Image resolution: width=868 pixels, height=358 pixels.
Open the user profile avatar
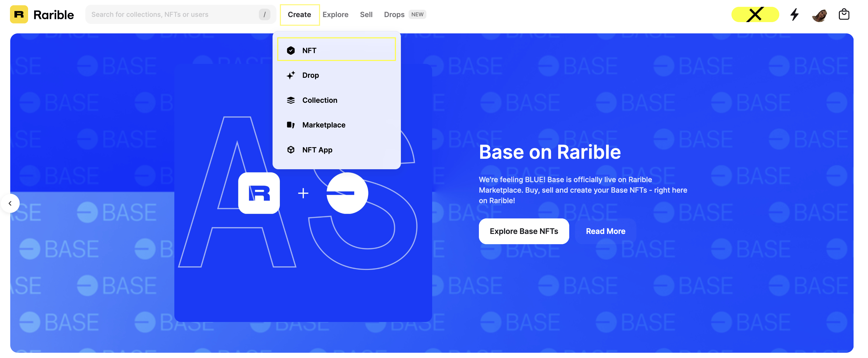tap(819, 14)
